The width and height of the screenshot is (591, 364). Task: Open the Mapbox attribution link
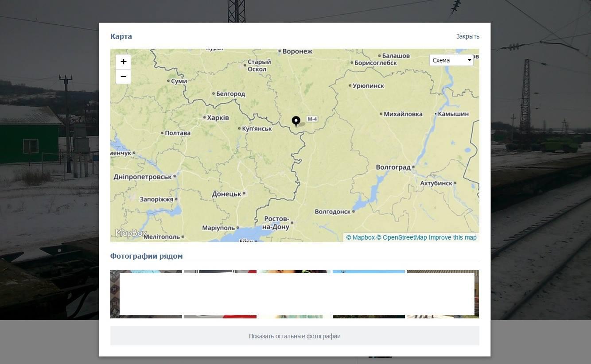[360, 238]
